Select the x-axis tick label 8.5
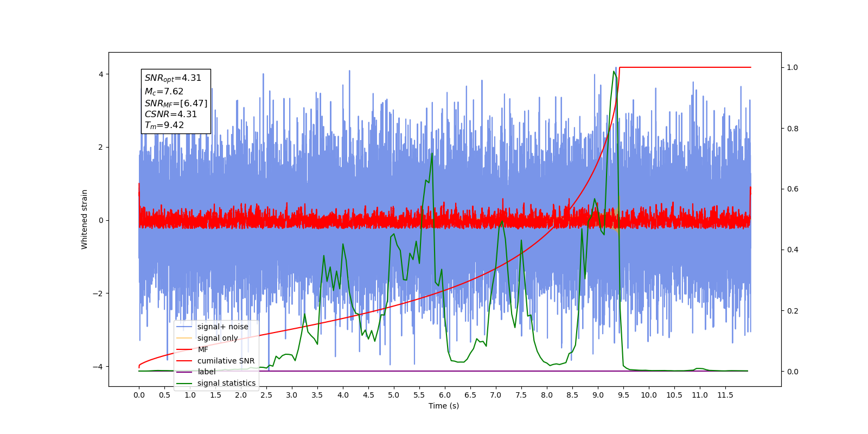 (572, 395)
